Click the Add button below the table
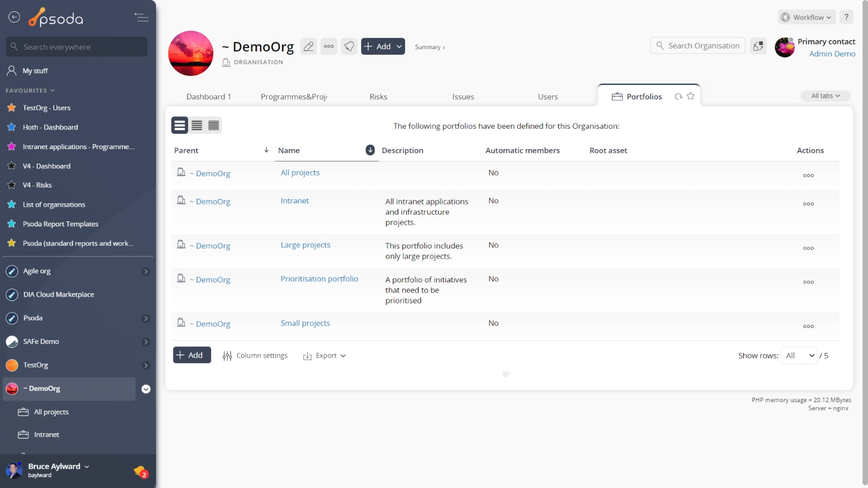This screenshot has width=868, height=488. pos(192,355)
